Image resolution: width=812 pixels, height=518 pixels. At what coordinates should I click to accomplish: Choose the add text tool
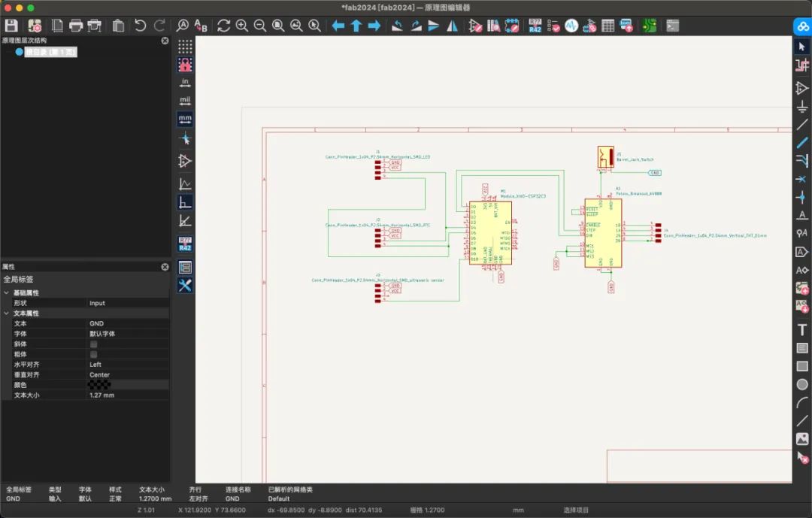[x=801, y=329]
